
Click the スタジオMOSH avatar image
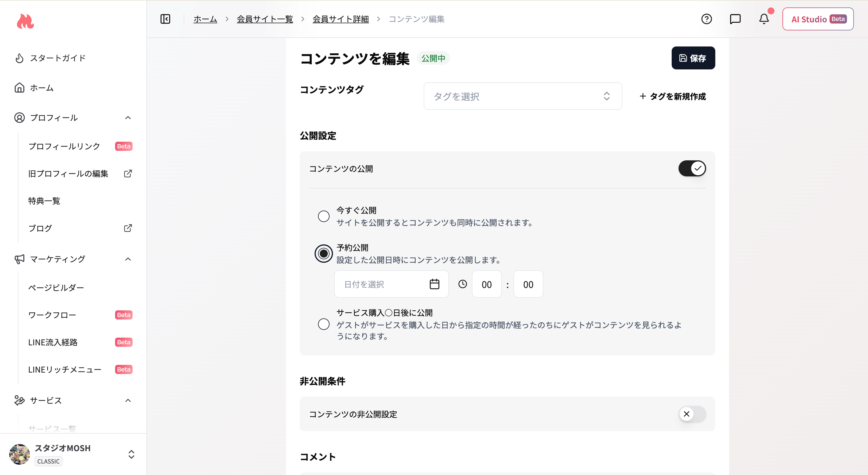pos(20,454)
